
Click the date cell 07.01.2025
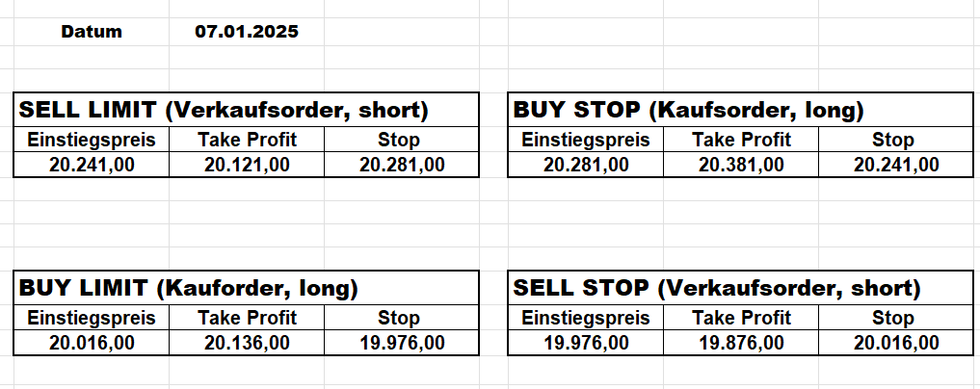pyautogui.click(x=247, y=32)
